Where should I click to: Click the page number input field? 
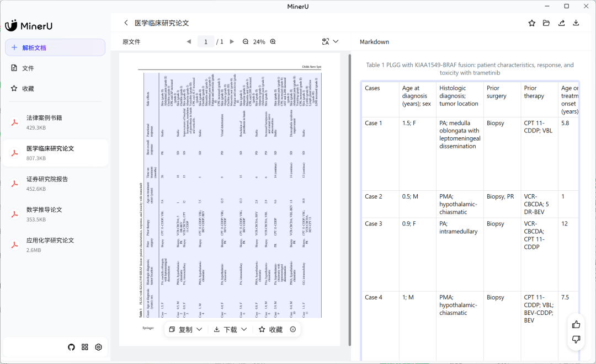[206, 42]
